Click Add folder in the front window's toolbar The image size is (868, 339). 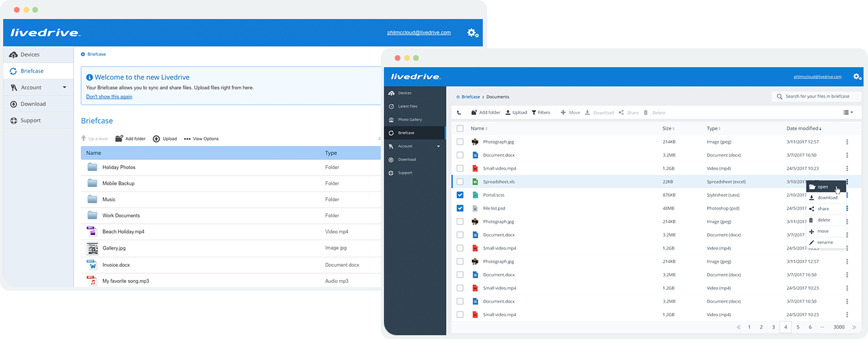(485, 113)
